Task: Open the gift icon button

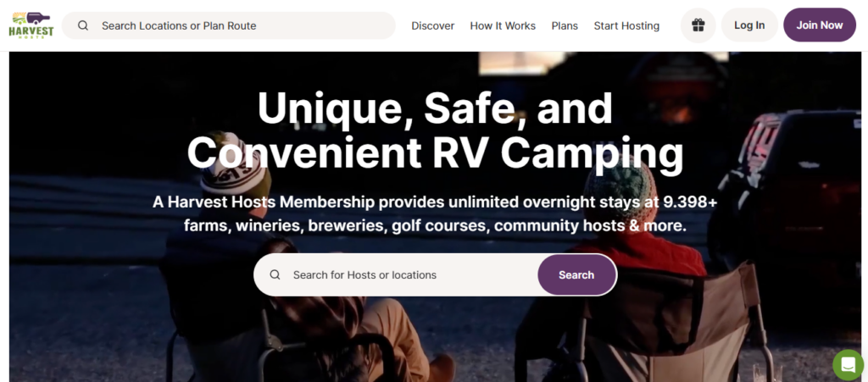Action: tap(698, 25)
